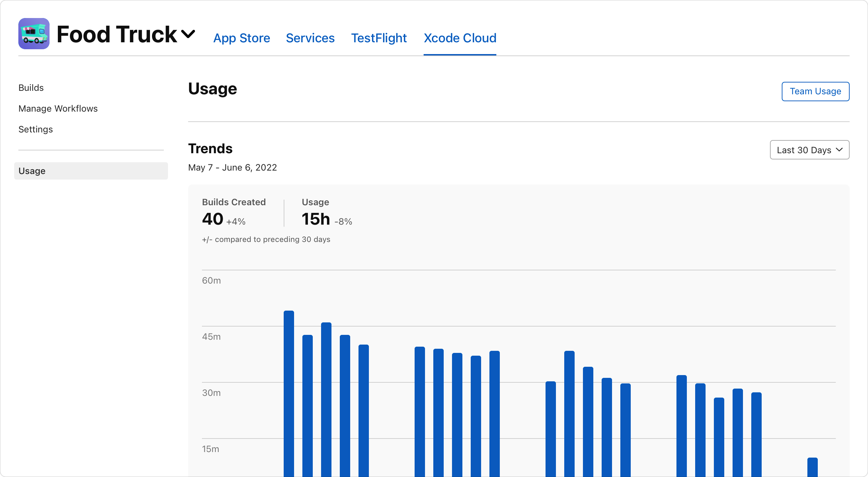Go to the TestFlight tab

pos(379,38)
